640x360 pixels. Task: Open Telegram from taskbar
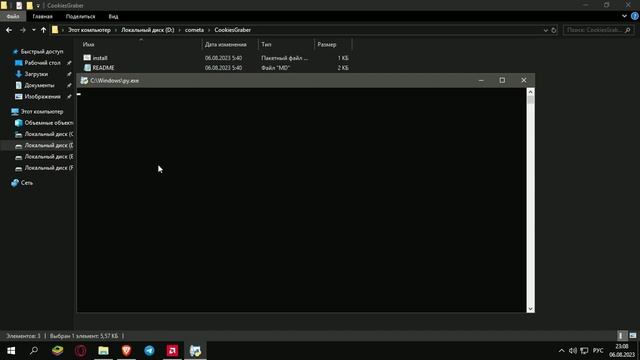[149, 351]
